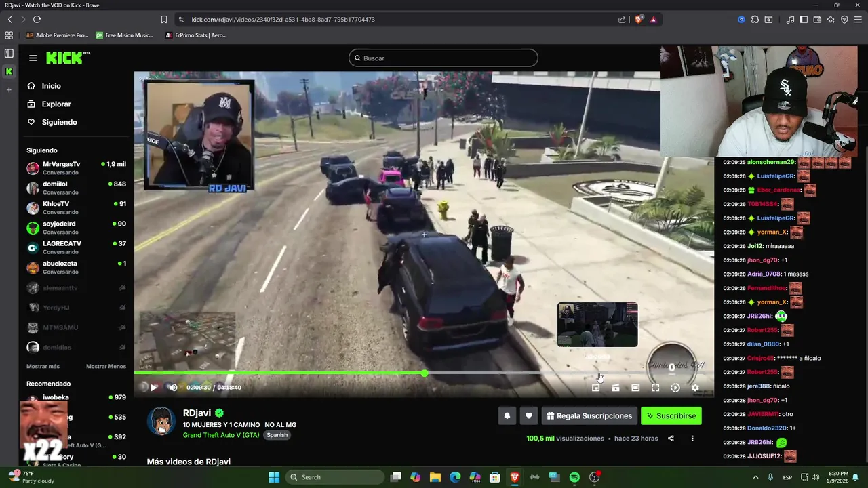Expand following list with Mostrar más
Image resolution: width=868 pixels, height=488 pixels.
tap(43, 367)
